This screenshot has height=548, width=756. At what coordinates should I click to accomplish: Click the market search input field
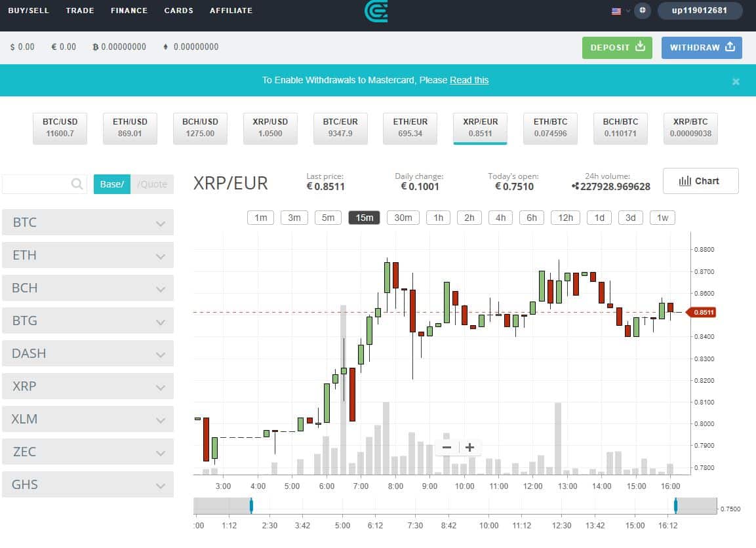point(37,184)
